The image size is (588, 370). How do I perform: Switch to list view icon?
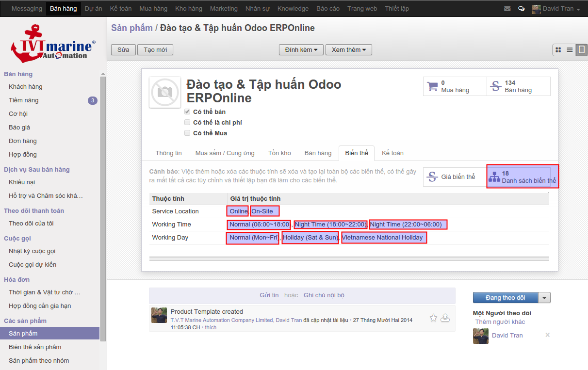pos(570,49)
